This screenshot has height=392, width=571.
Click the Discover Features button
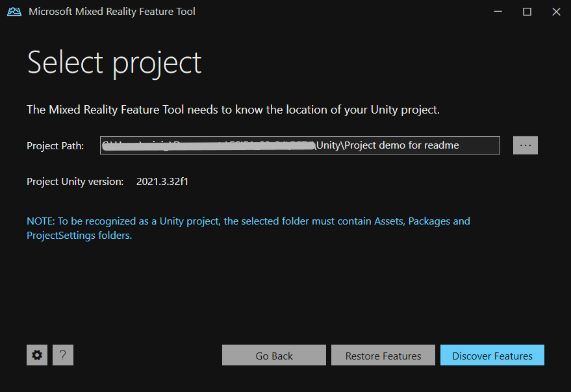pyautogui.click(x=492, y=356)
